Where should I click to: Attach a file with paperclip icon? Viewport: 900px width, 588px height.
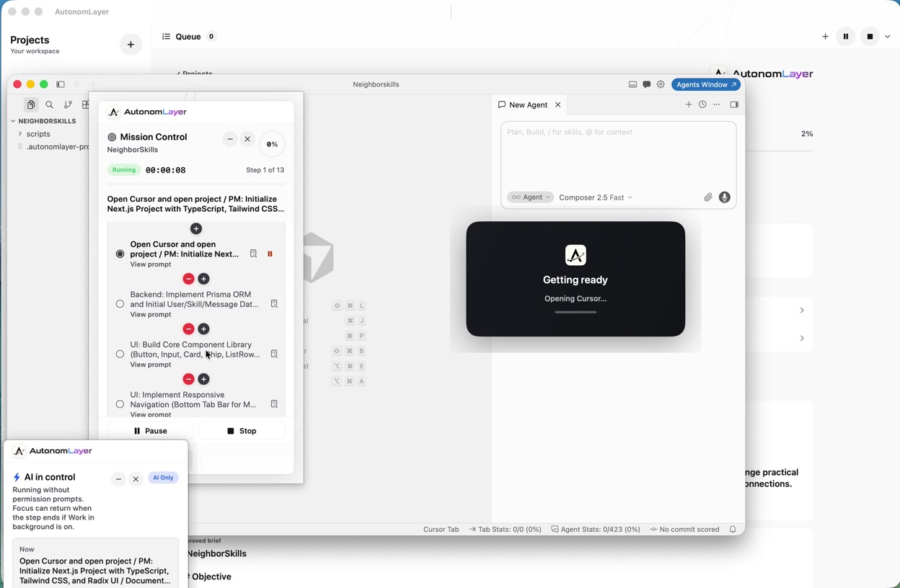point(708,197)
